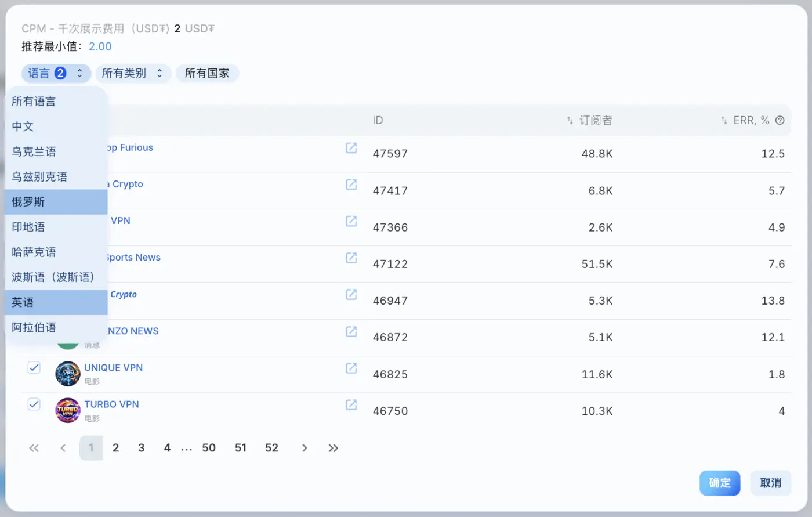
Task: Open the 所有类别 category dropdown
Action: pyautogui.click(x=133, y=73)
